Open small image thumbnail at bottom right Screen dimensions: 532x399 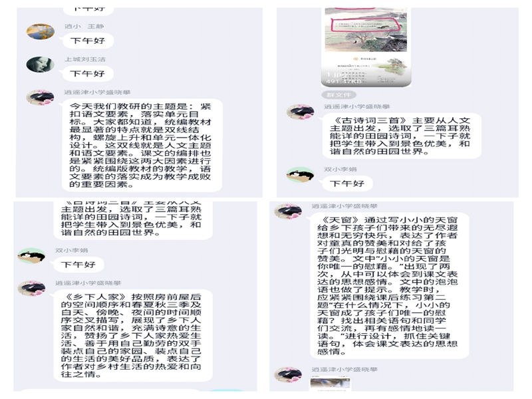(331, 385)
